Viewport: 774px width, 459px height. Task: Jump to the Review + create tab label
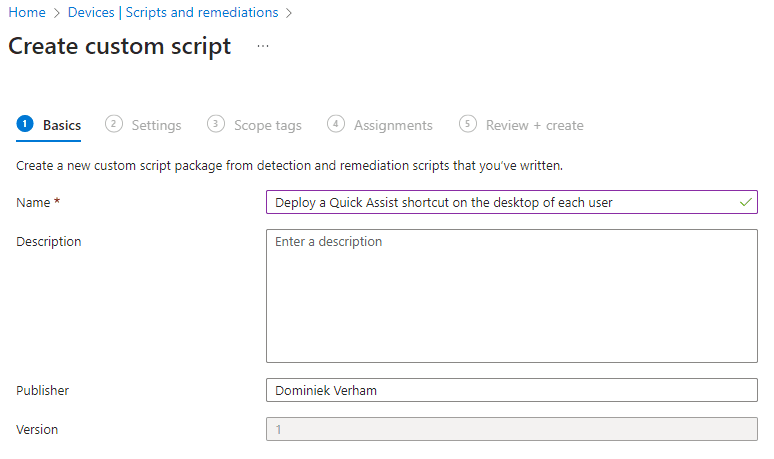(534, 126)
